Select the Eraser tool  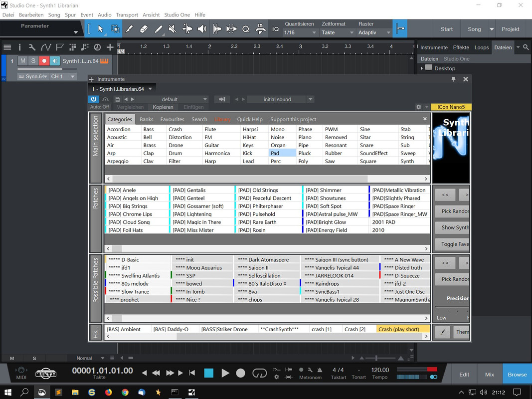(x=144, y=29)
